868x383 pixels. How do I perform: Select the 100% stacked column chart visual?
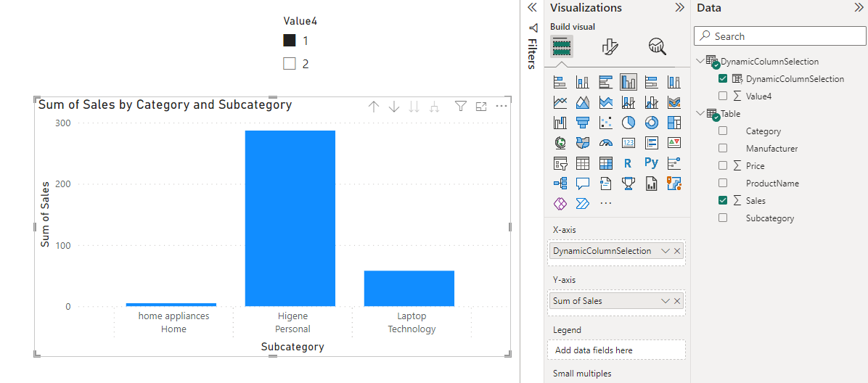(x=673, y=83)
